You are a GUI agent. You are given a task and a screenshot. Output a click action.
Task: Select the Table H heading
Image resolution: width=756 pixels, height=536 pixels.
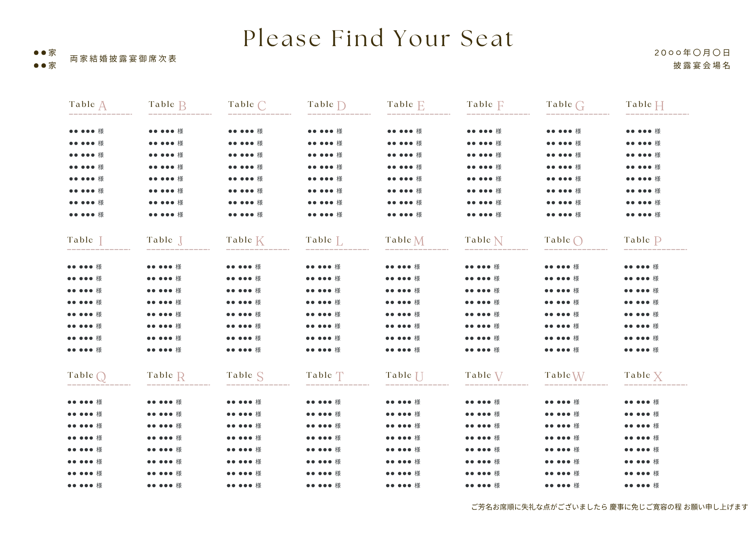pos(645,105)
